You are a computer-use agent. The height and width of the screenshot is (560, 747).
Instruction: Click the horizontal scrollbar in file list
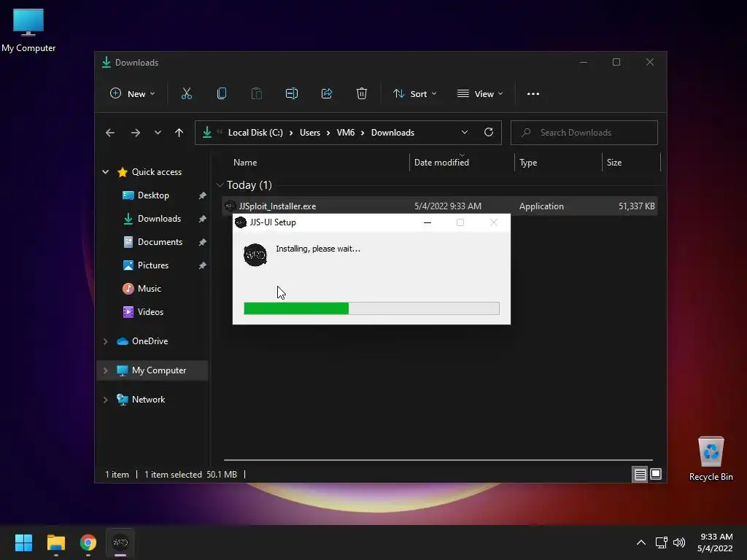click(438, 460)
